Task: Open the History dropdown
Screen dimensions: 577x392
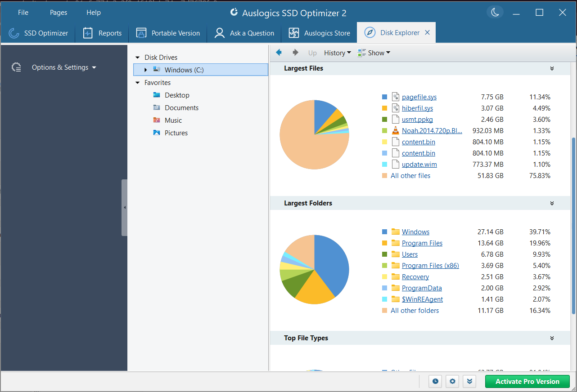Action: coord(337,53)
